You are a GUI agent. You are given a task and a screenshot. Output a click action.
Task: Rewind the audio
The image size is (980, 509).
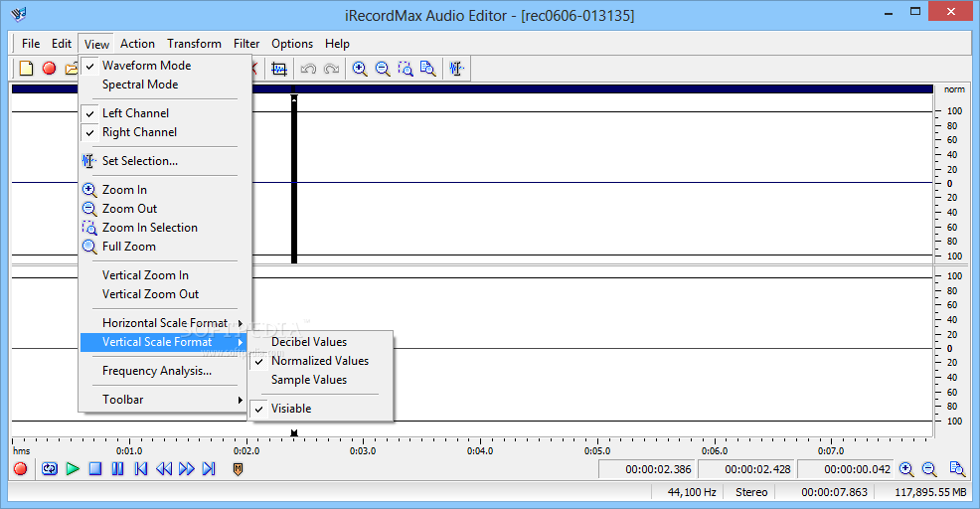164,468
